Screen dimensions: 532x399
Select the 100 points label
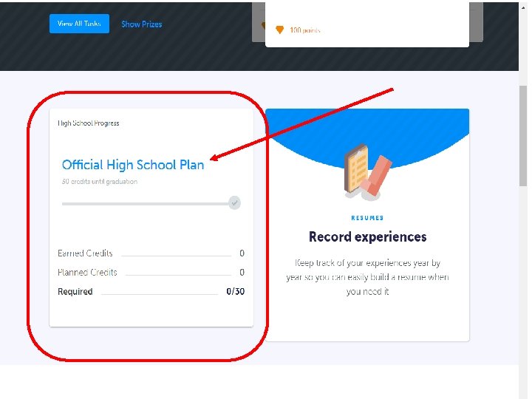point(304,30)
